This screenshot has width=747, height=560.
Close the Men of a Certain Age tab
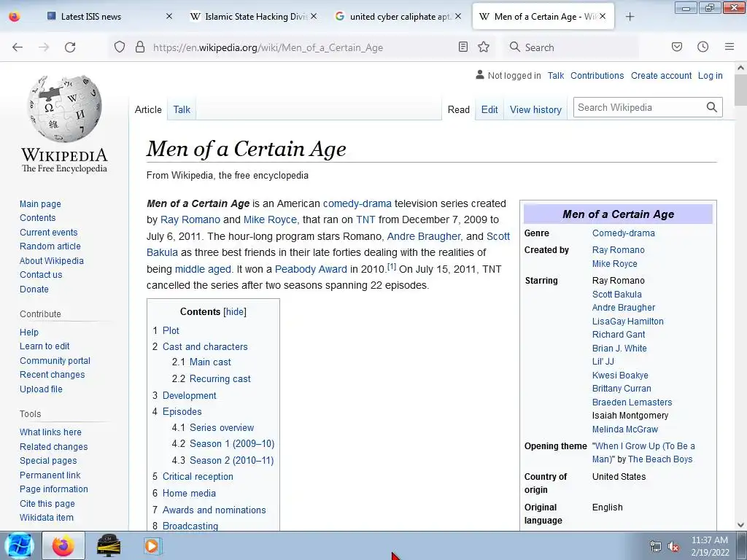click(603, 16)
